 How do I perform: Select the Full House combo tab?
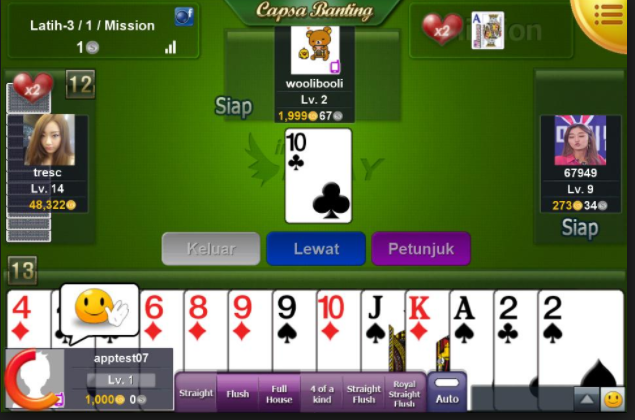click(279, 393)
